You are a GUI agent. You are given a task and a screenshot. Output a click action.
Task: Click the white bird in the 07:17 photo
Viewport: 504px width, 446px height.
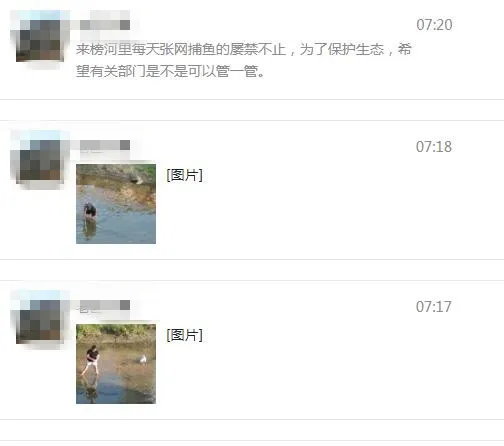143,359
